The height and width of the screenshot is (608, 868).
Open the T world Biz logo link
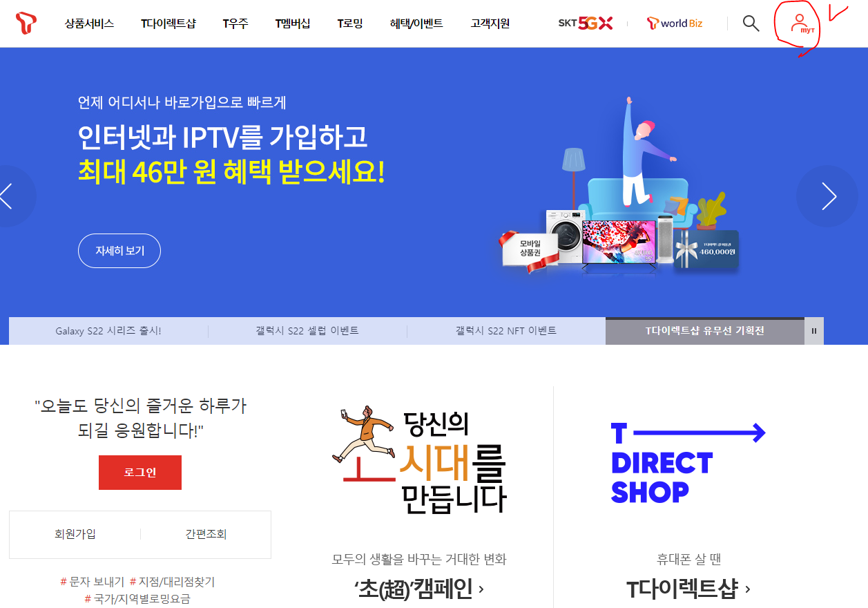pos(675,23)
